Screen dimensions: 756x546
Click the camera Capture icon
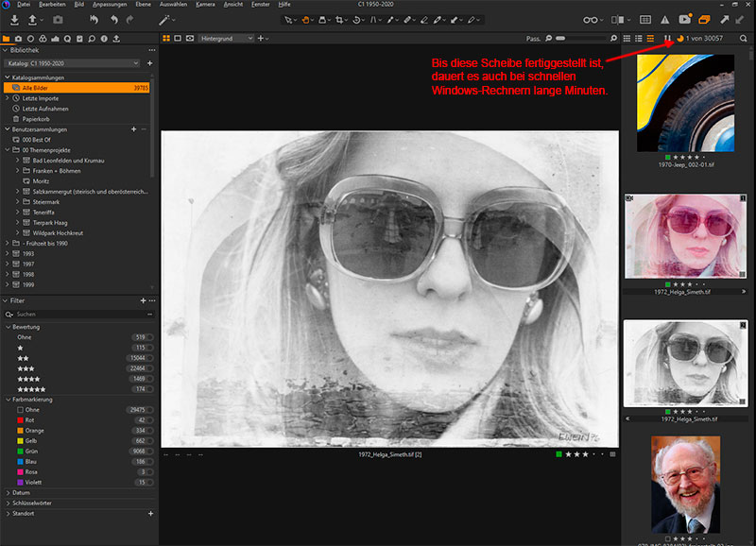pyautogui.click(x=58, y=20)
